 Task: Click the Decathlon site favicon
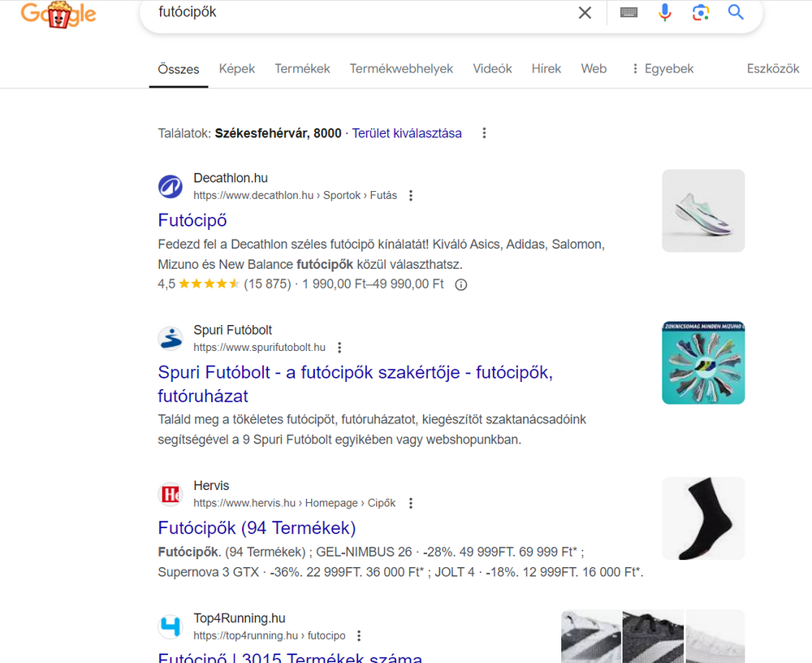point(171,187)
